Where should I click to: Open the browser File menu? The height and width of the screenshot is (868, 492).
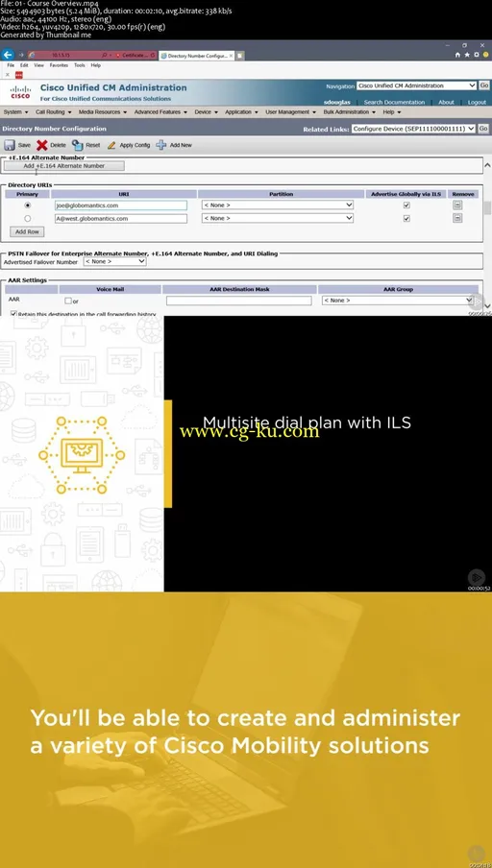tap(11, 65)
